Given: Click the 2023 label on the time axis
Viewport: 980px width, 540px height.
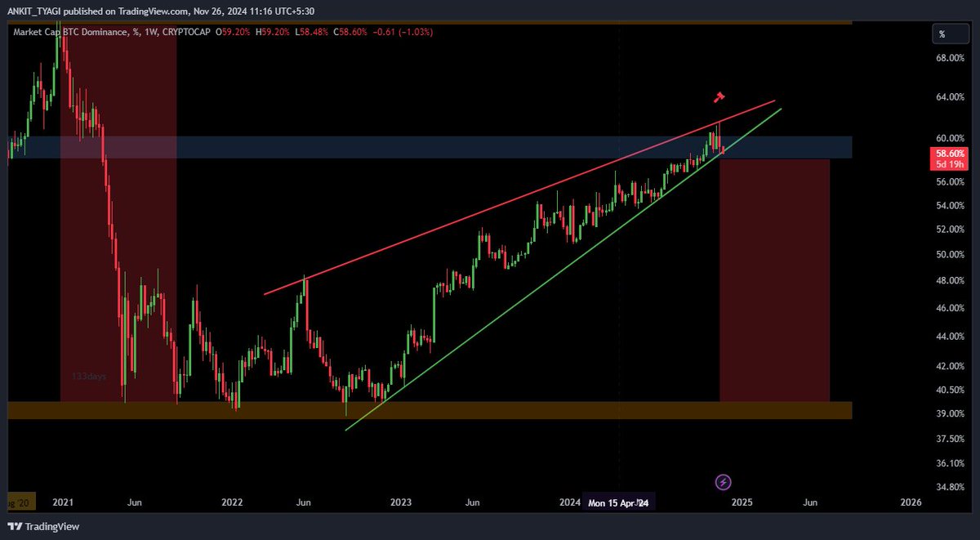Looking at the screenshot, I should pos(400,502).
